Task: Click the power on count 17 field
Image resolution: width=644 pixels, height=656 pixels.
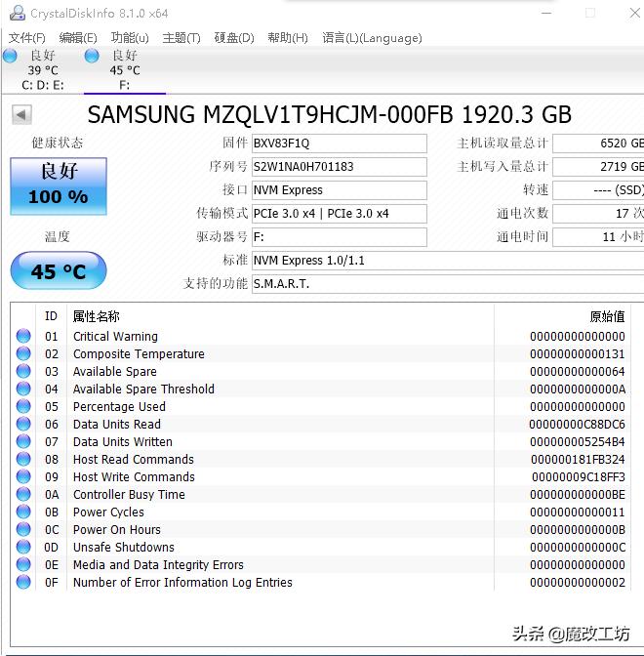Action: tap(598, 214)
